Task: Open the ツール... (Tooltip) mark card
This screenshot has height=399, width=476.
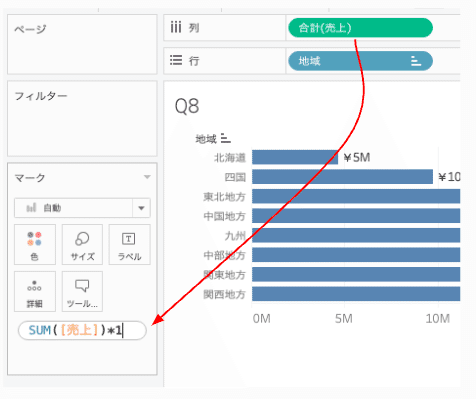Action: (82, 291)
